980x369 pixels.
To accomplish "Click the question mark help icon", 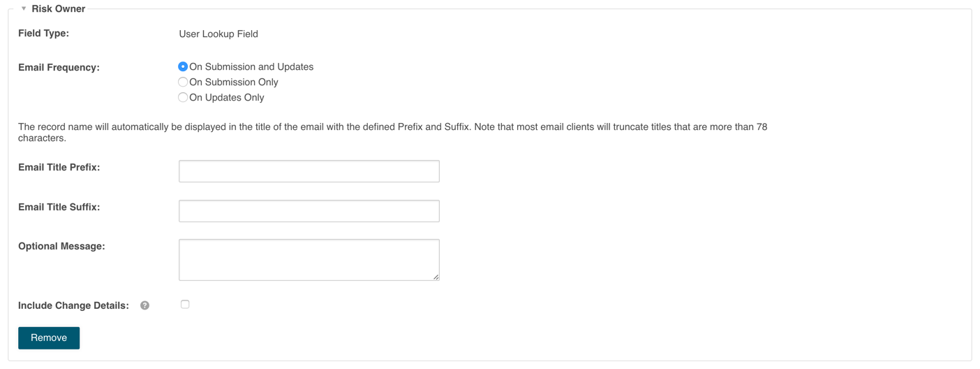I will [x=145, y=305].
